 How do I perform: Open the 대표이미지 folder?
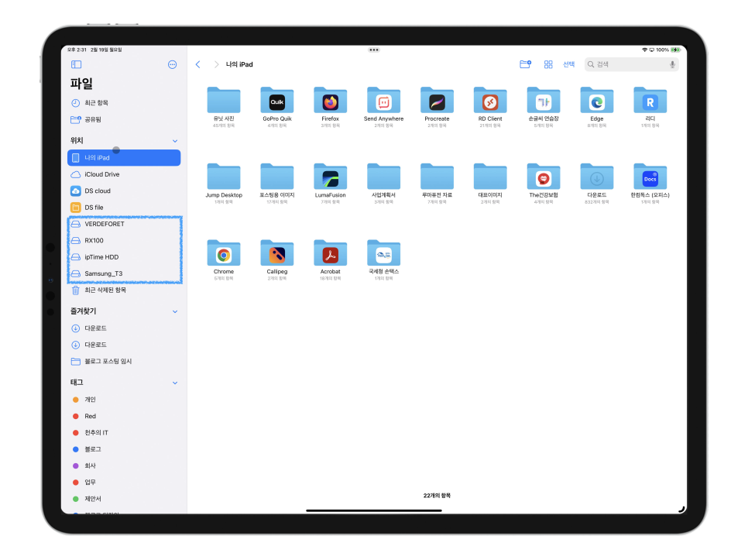[490, 184]
